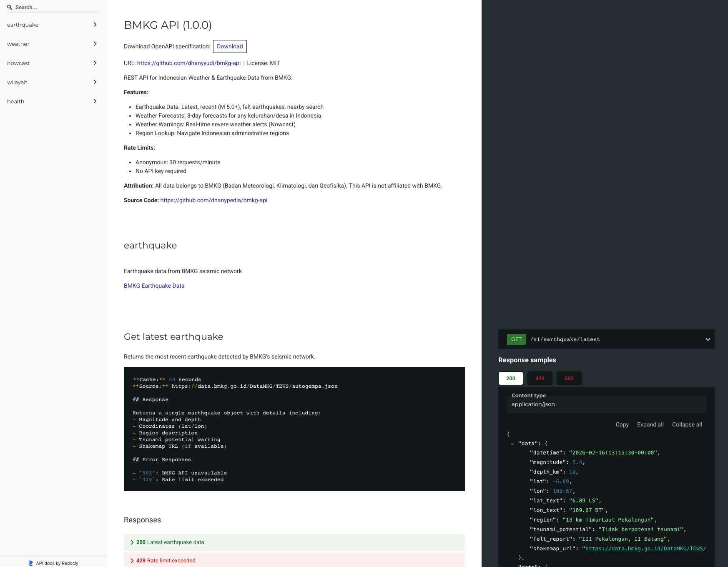Expand the health sidebar chevron
Image resolution: width=728 pixels, height=567 pixels.
[x=95, y=101]
